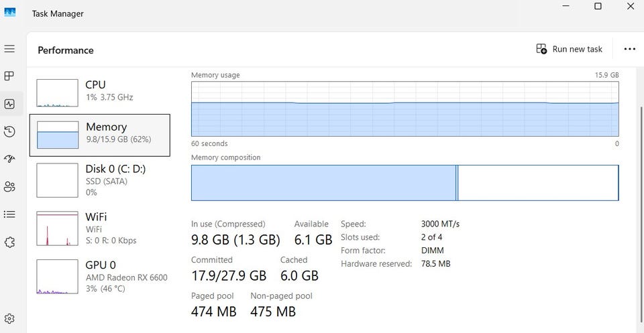The image size is (644, 333).
Task: Open the hamburger navigation menu
Action: click(9, 49)
